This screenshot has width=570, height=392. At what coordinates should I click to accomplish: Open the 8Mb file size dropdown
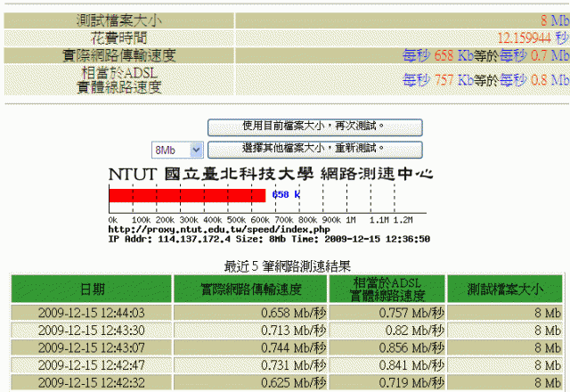(x=177, y=150)
